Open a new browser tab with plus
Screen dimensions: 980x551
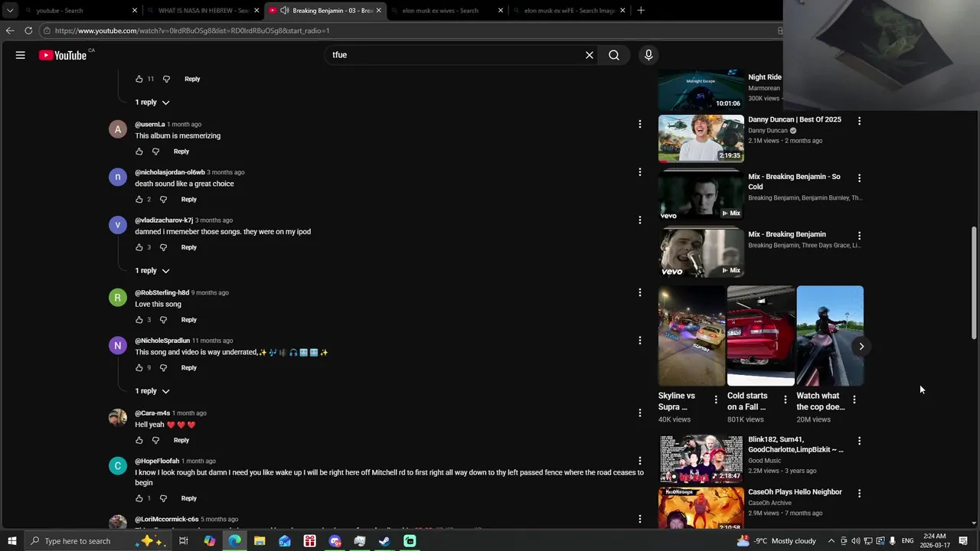[x=641, y=11]
